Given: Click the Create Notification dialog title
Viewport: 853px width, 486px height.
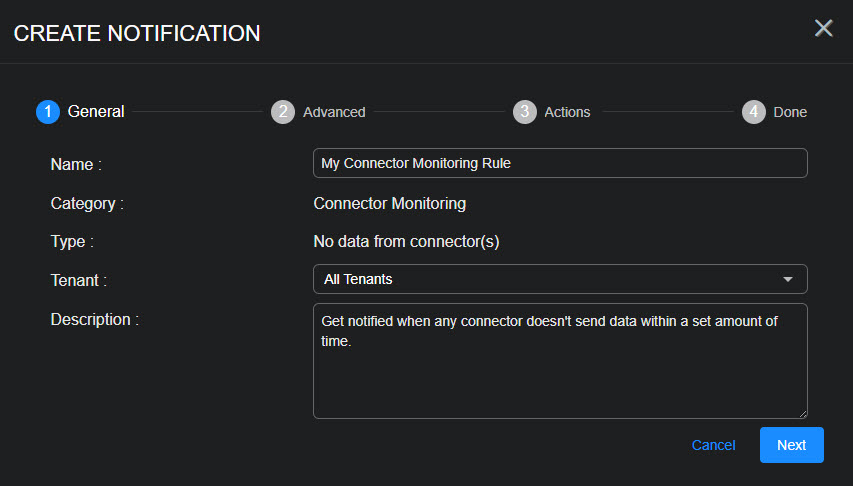Looking at the screenshot, I should point(137,33).
